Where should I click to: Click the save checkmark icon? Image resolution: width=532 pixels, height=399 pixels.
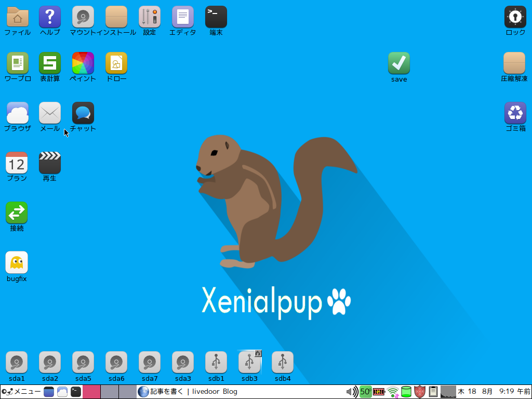399,63
